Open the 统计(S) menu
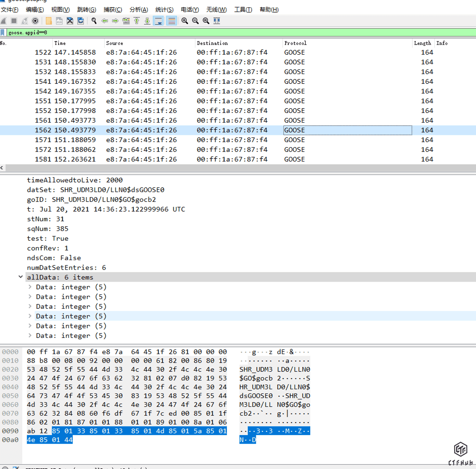 point(164,10)
